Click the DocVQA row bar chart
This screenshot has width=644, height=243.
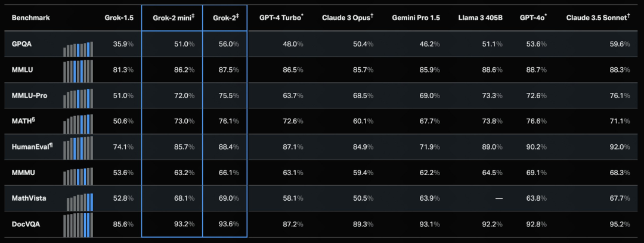click(79, 225)
